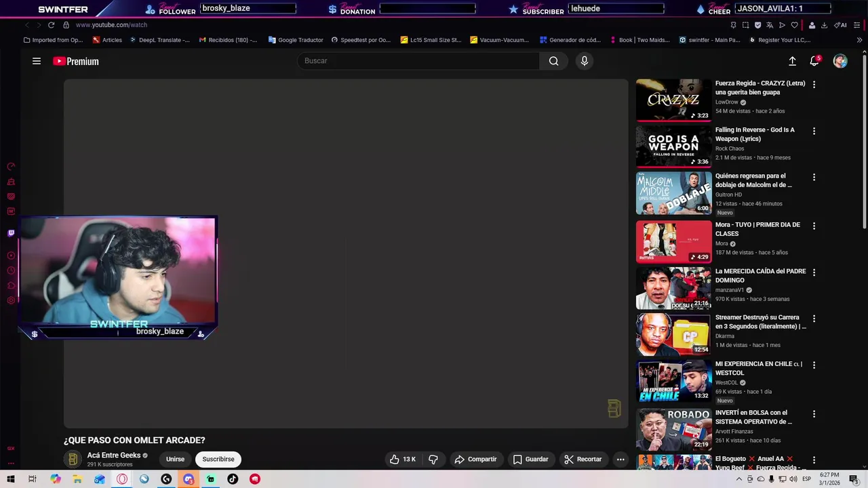
Task: Open the upload create icon
Action: (x=792, y=61)
